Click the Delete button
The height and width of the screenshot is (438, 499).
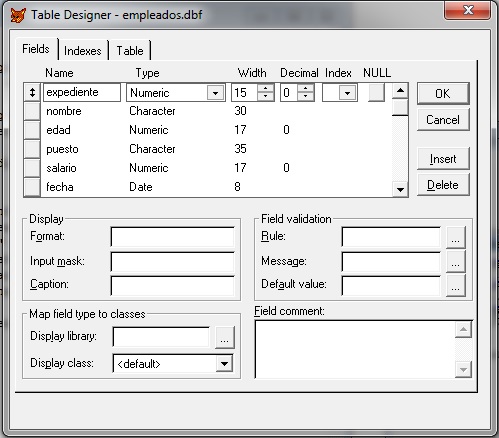(x=443, y=185)
